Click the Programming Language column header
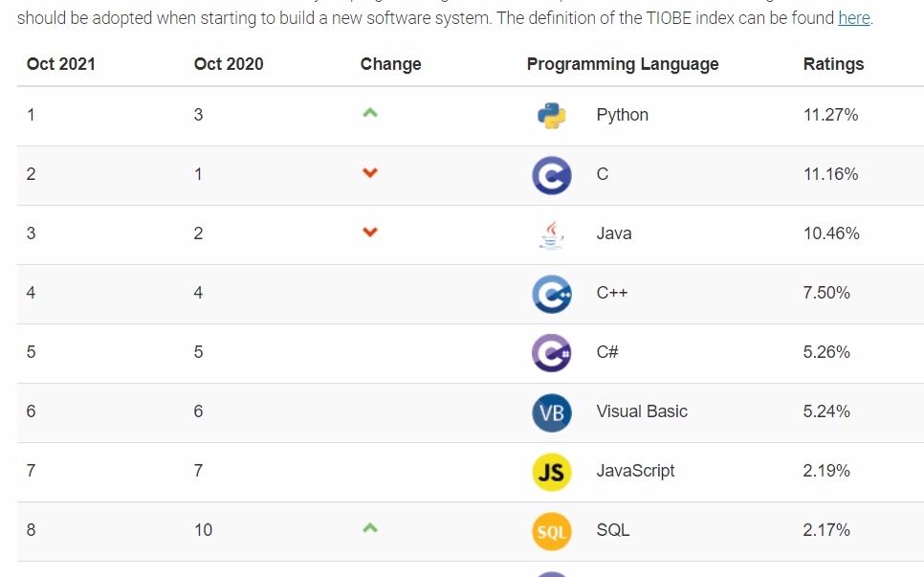This screenshot has height=577, width=924. pos(623,64)
